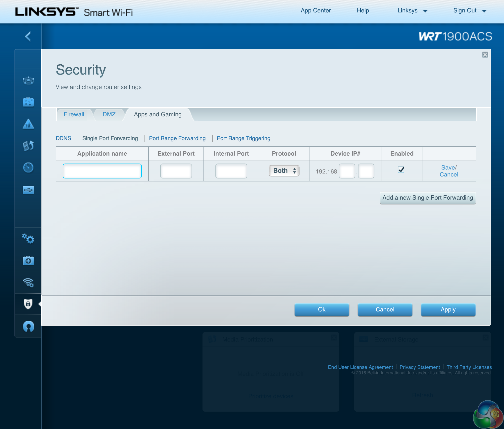Open the Guest Access sidebar icon
Screen dimensions: 504x429
(x=28, y=102)
